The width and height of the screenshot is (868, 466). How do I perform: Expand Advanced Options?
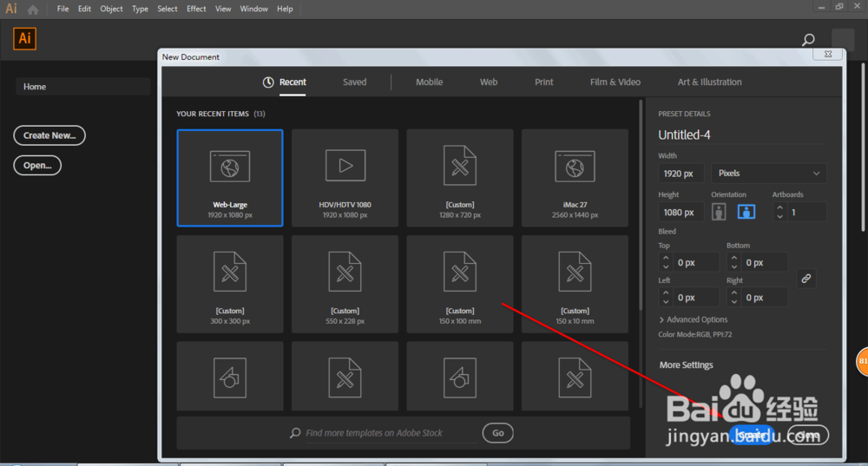pos(693,320)
